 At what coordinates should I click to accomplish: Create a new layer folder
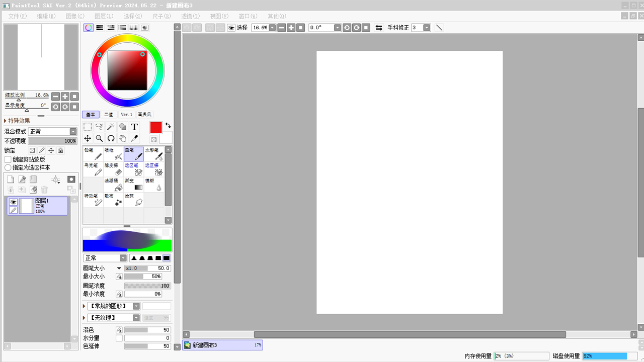click(33, 179)
